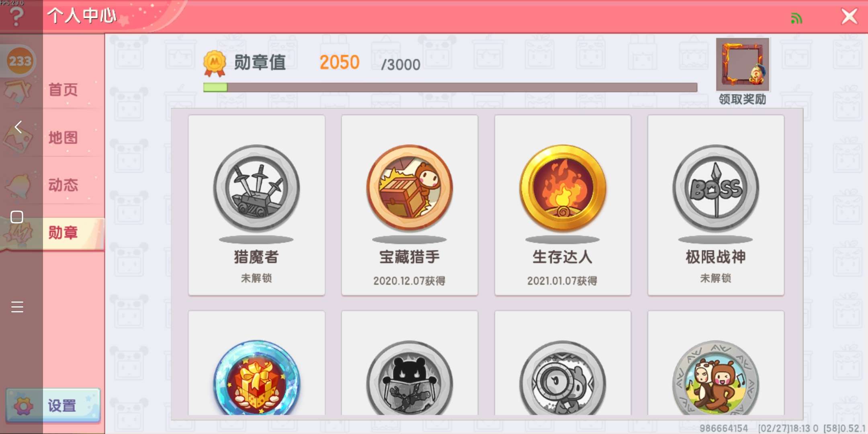Click the green network signal icon

[x=796, y=18]
